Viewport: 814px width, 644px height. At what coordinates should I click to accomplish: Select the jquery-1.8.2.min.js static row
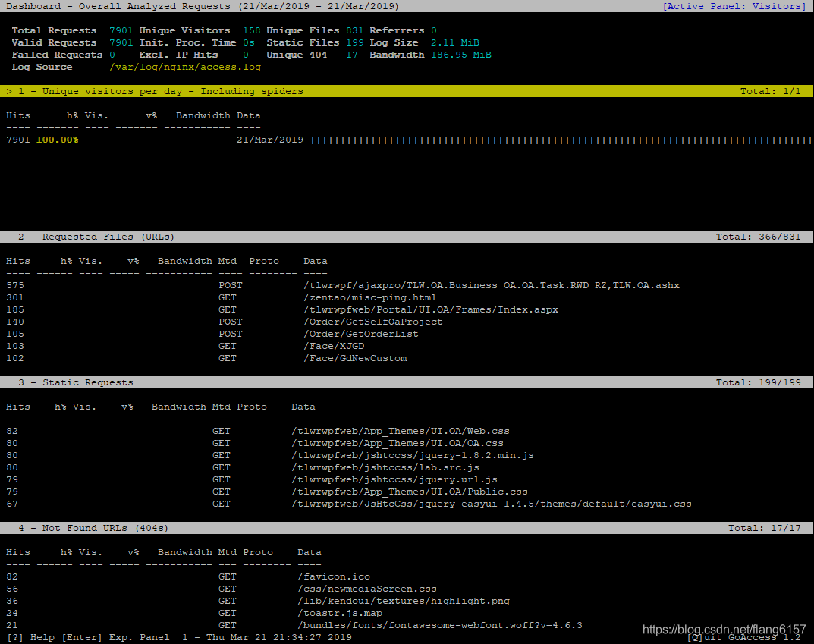(x=270, y=456)
